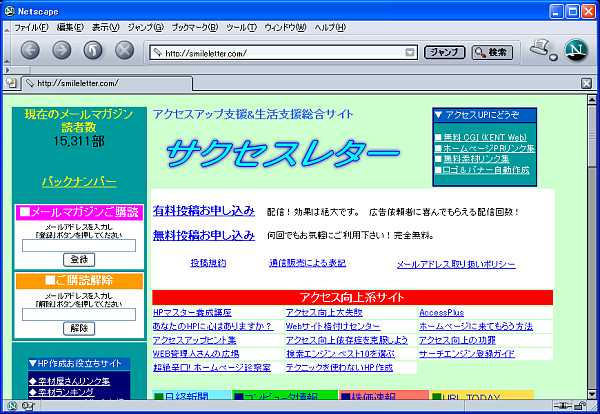The width and height of the screenshot is (600, 414).
Task: Open the バックナンバー link
Action: [78, 182]
